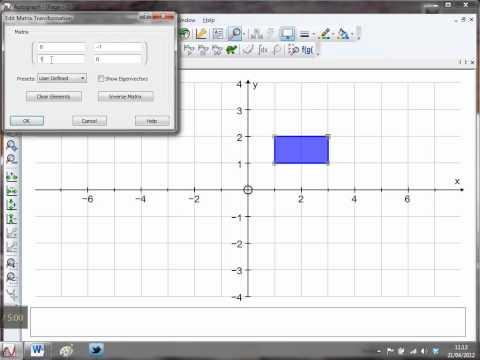Screen dimensions: 480x360
Task: Click the integral dx toolbar icon
Action: tap(263, 50)
